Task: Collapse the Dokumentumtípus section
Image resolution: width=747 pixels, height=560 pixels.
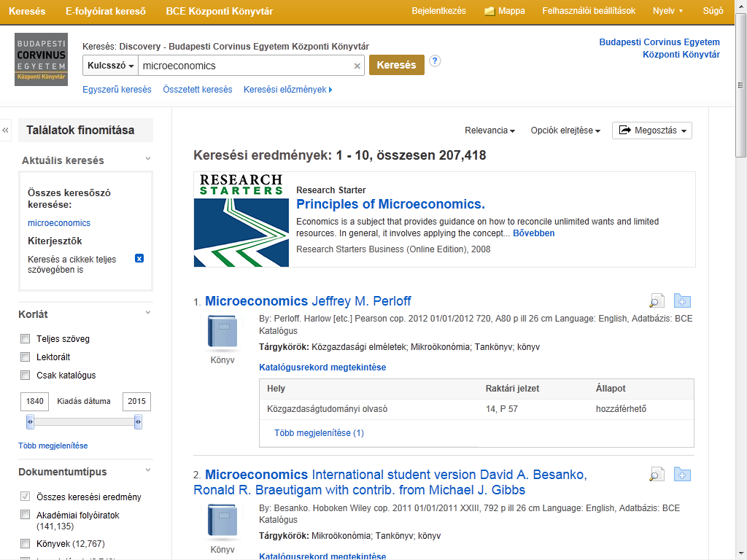Action: 148,470
